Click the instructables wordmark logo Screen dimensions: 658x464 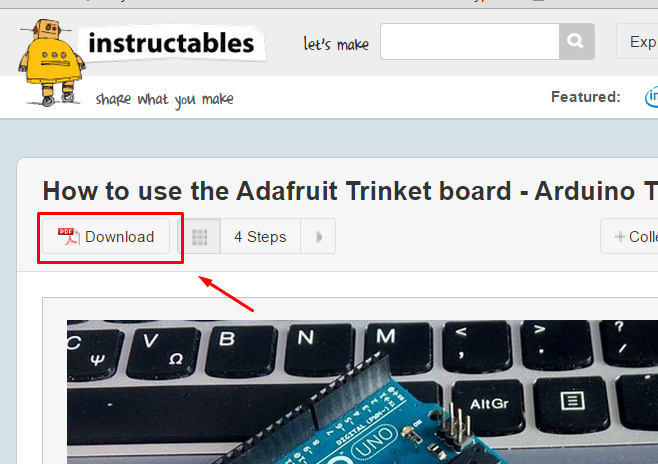coord(171,44)
